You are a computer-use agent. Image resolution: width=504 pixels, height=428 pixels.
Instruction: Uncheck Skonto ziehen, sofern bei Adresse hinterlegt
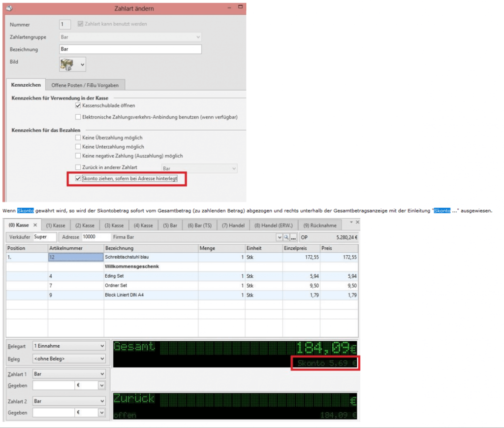78,179
